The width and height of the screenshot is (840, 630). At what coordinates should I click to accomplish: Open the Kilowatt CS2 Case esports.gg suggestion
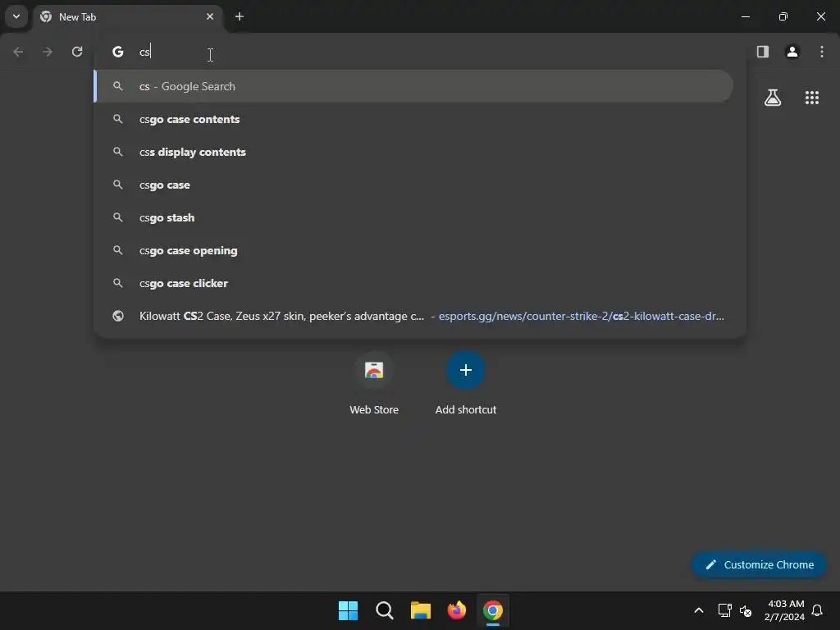tap(413, 316)
